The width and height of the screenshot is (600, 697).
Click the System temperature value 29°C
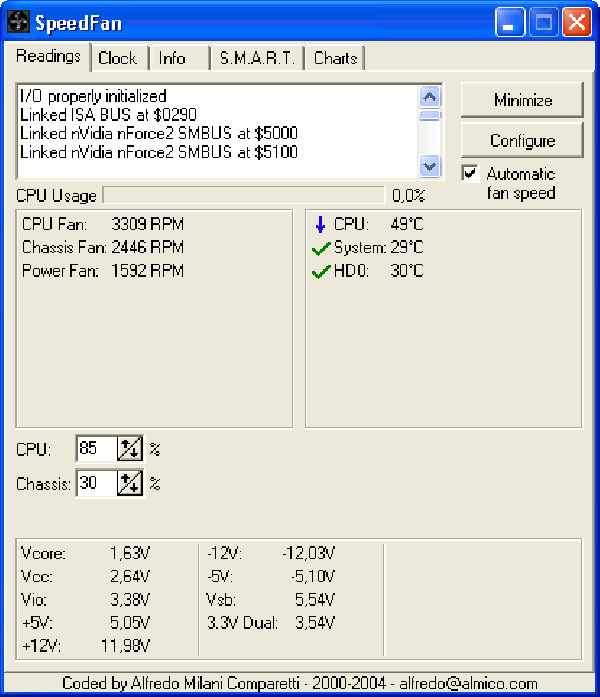407,247
